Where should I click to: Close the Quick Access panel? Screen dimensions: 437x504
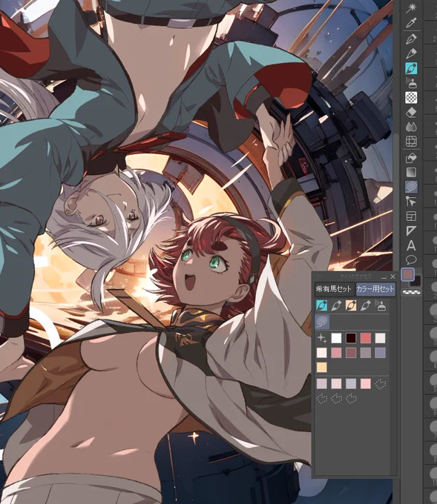(392, 276)
